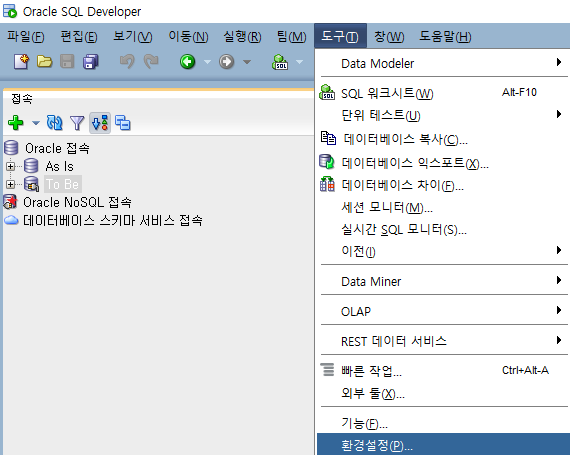Select 데이터베이스 스키마 서비스 접속 label
The width and height of the screenshot is (570, 455).
(113, 220)
